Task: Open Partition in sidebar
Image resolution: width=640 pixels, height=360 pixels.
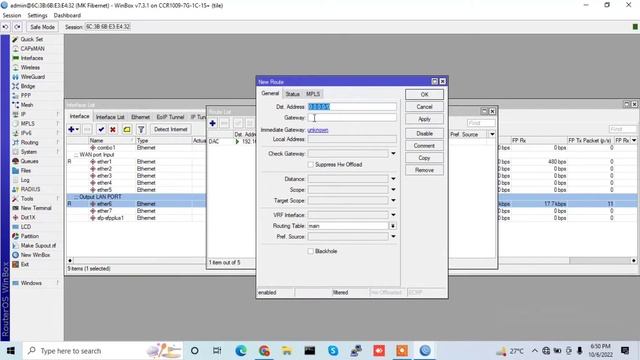Action: (x=29, y=236)
